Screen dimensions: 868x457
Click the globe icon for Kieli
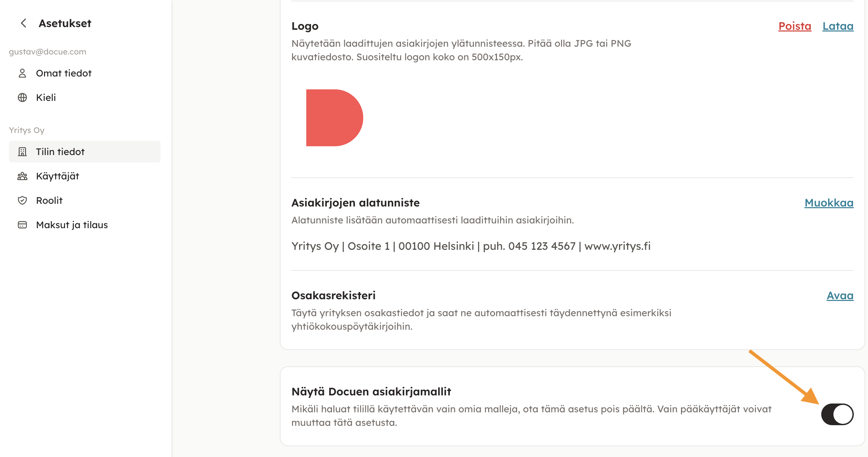22,98
